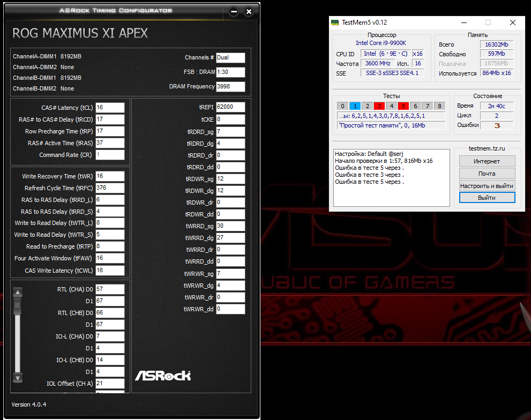Click the Выйти button

click(x=487, y=198)
